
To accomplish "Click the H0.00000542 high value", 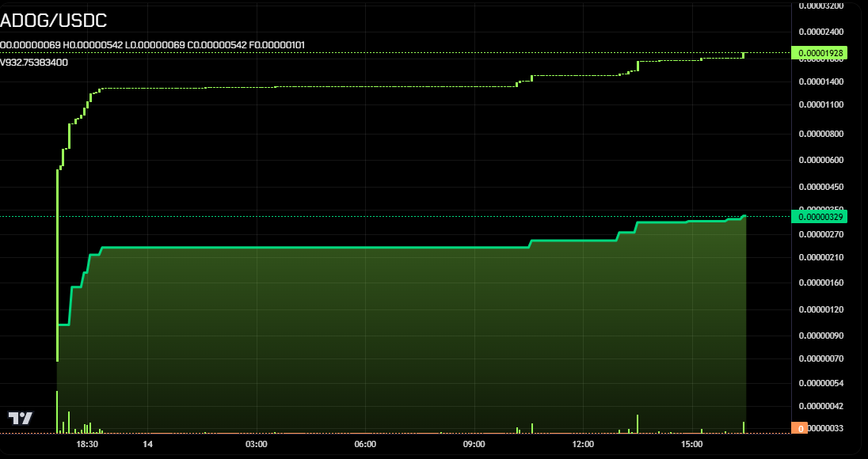I will point(93,45).
